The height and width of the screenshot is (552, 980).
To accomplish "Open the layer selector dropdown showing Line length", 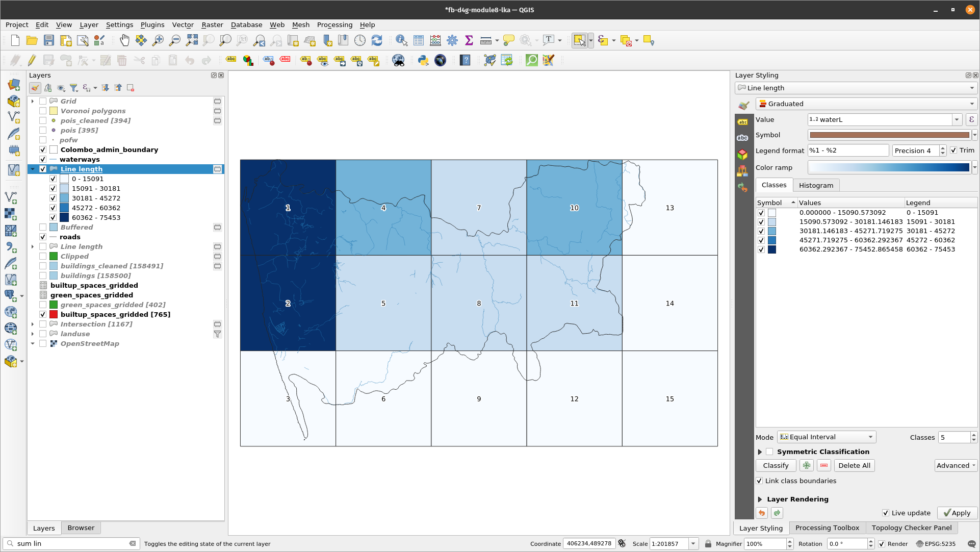I will 856,88.
